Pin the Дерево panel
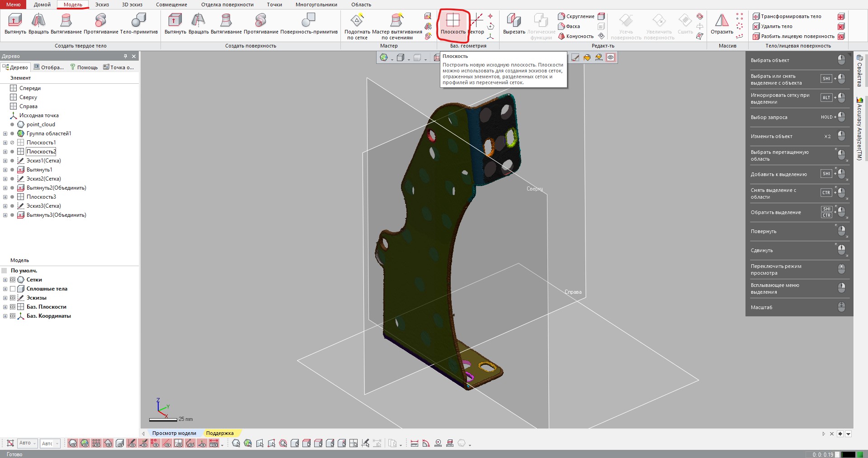868x458 pixels. coord(125,56)
